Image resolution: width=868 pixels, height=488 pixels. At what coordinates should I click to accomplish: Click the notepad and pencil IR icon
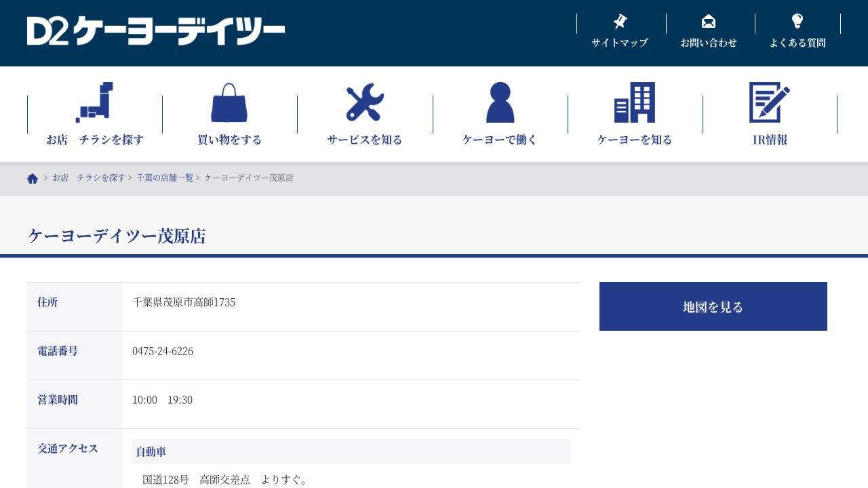tap(770, 102)
